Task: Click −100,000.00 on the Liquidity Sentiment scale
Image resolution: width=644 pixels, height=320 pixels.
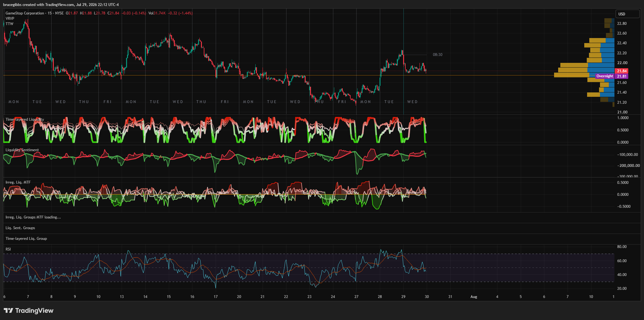Action: (x=627, y=155)
